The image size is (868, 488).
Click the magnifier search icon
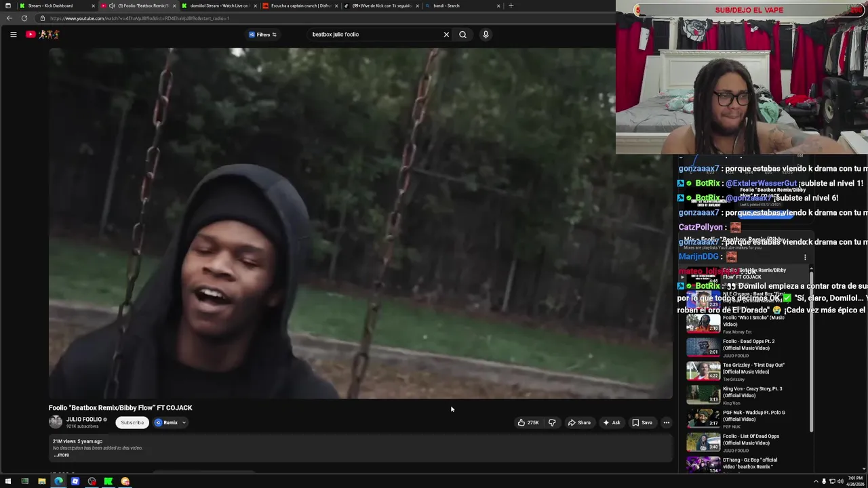[462, 35]
